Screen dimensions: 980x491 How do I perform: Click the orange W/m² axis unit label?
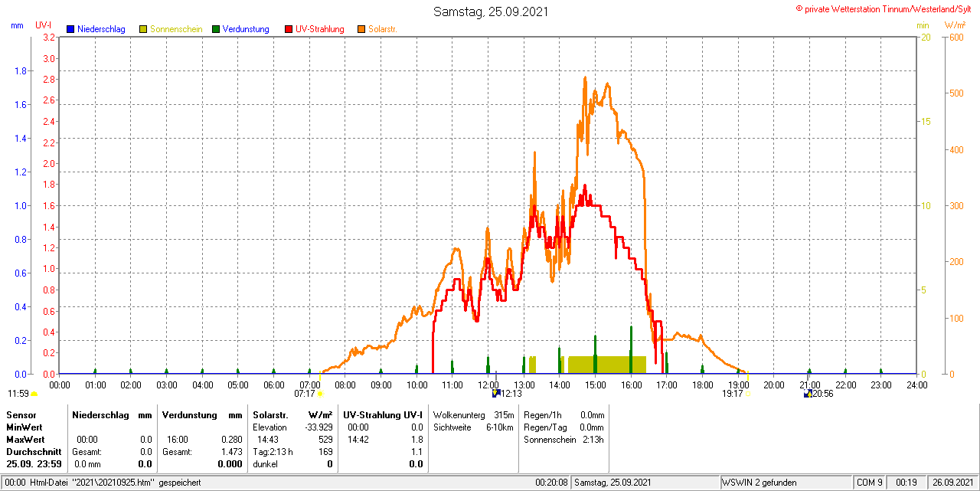click(x=955, y=25)
